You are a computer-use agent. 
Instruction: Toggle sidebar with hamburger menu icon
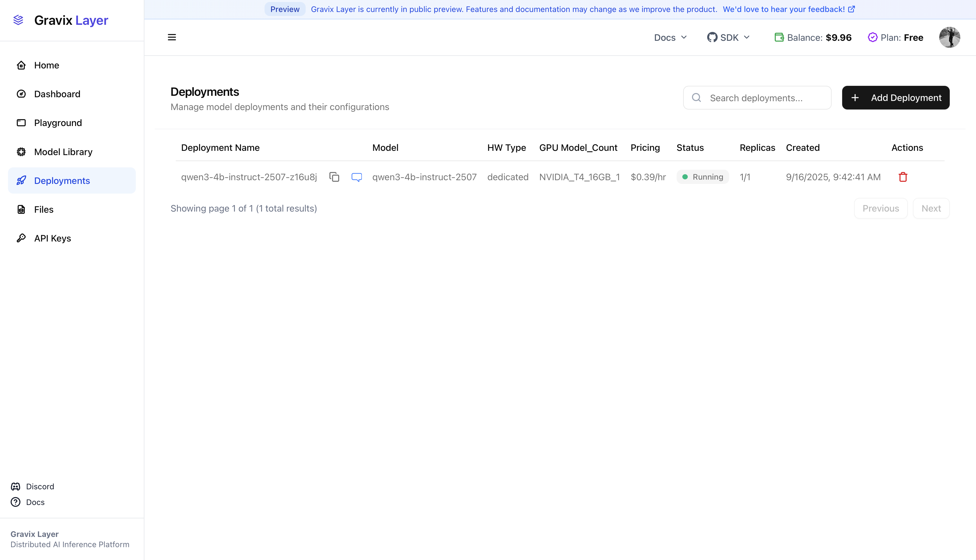172,37
